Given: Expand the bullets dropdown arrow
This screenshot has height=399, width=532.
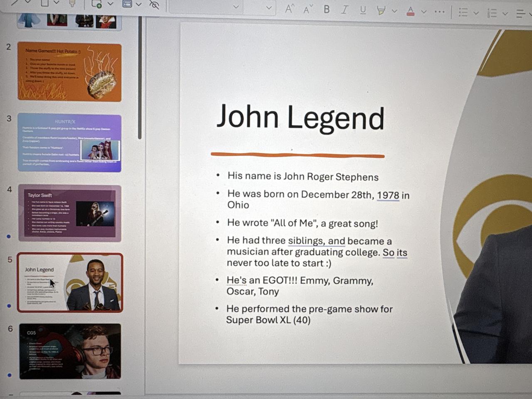Looking at the screenshot, I should click(x=476, y=13).
